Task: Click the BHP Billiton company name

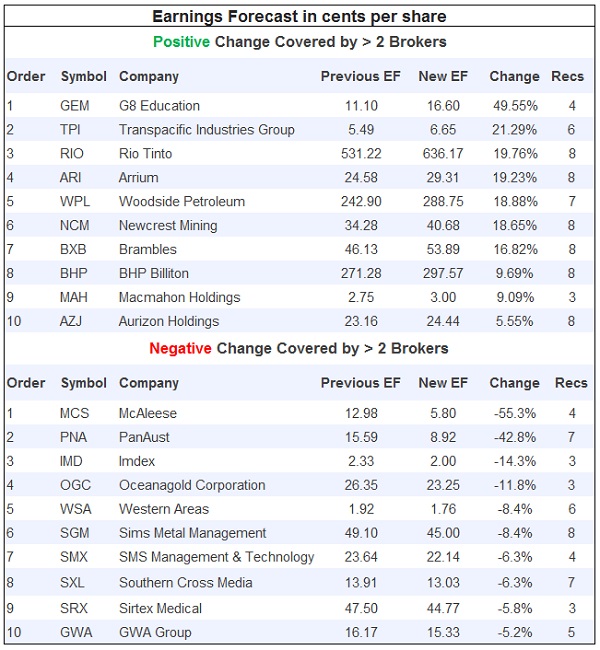Action: (153, 273)
